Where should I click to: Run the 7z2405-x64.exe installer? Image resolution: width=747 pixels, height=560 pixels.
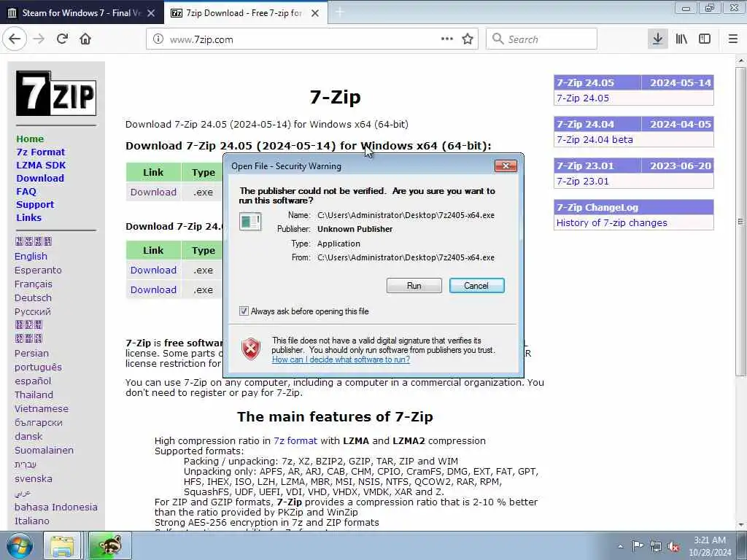click(414, 286)
